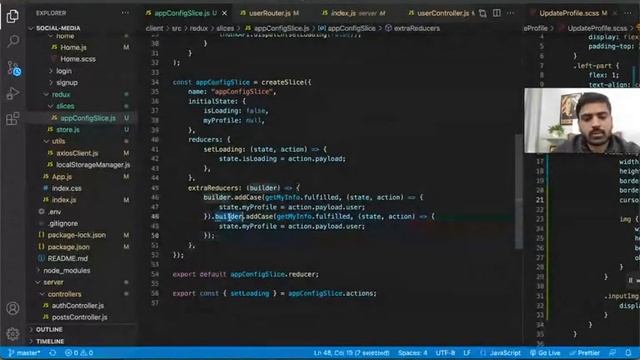This screenshot has height=360, width=640.
Task: Open authController.js file
Action: pyautogui.click(x=77, y=306)
